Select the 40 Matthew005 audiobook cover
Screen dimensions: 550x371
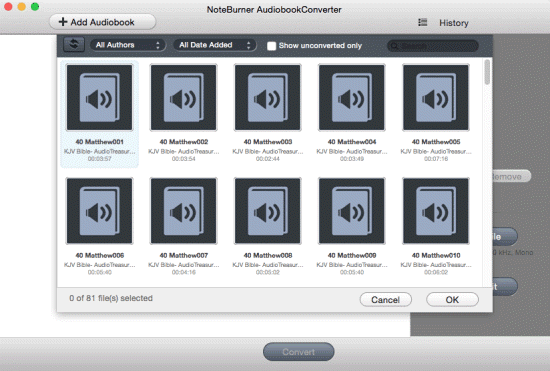(436, 97)
